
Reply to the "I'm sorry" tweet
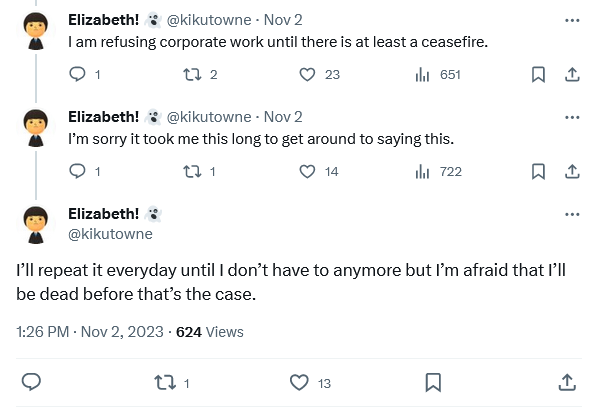point(77,171)
